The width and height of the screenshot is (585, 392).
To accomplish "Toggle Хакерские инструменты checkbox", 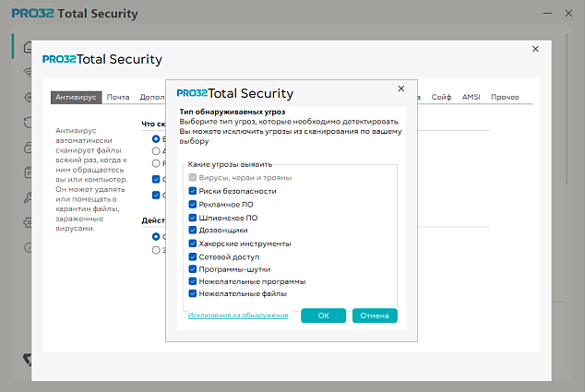I will coord(193,244).
